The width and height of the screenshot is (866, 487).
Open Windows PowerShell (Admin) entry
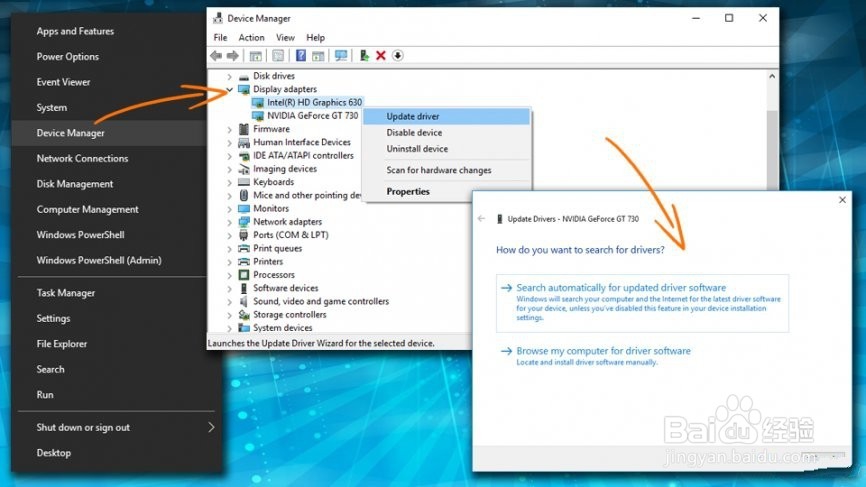[x=109, y=260]
